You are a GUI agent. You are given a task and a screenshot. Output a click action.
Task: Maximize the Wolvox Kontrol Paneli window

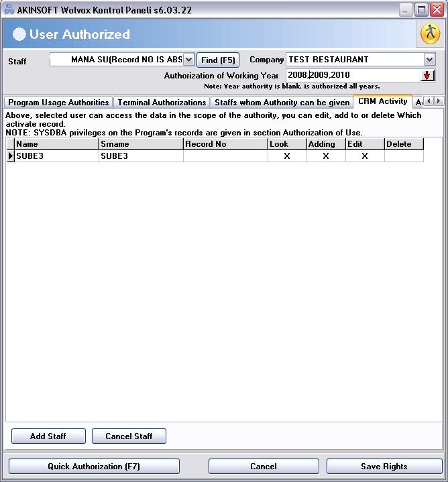[x=421, y=10]
